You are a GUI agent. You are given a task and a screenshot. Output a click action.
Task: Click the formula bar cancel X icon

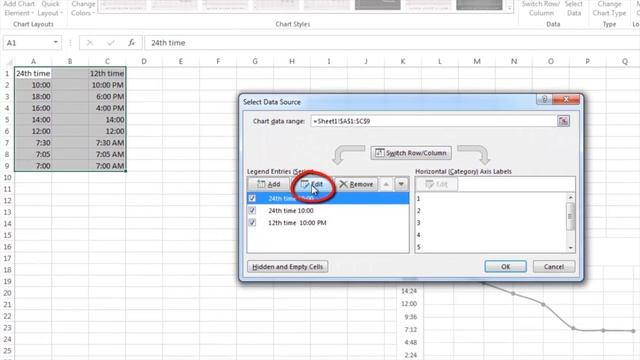(90, 42)
